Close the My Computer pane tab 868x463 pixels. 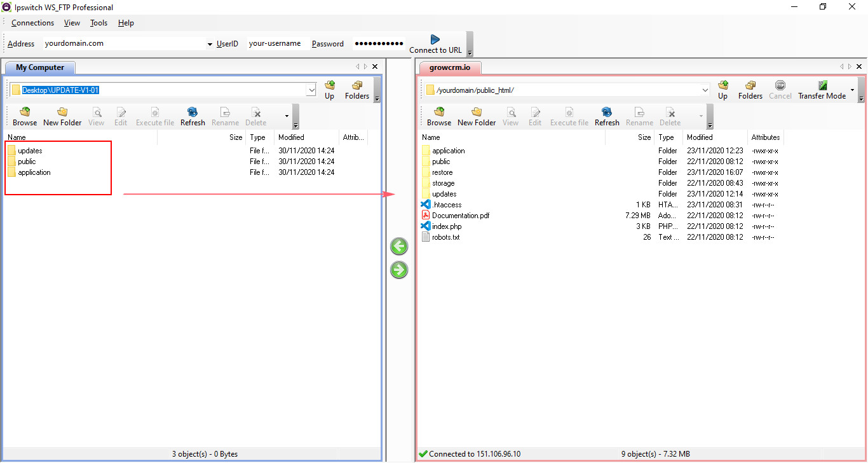pyautogui.click(x=375, y=67)
